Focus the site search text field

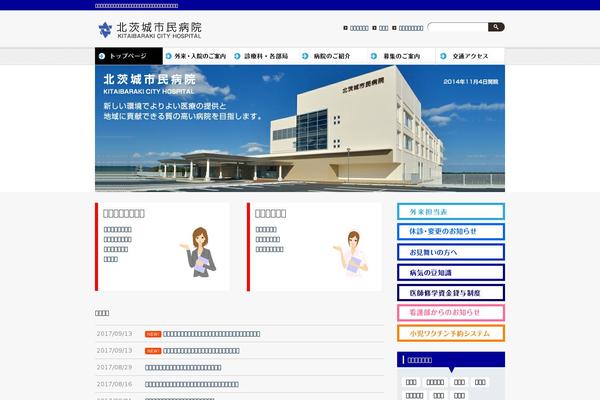pyautogui.click(x=458, y=27)
